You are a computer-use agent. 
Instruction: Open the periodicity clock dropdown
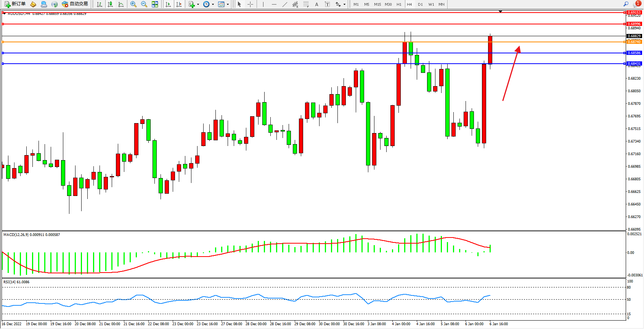point(213,5)
